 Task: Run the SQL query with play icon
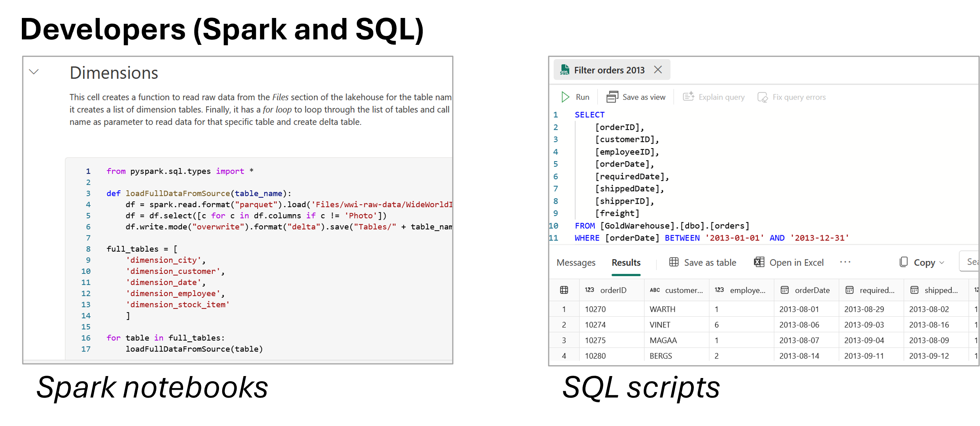pos(565,97)
